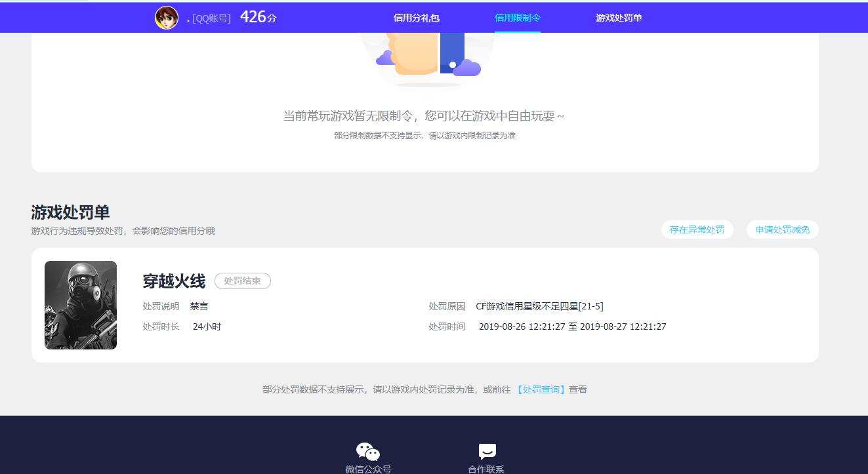Click the punishment reason CF游戏信用星级不足四星[21-5]
Screen dimensions: 868x474
(539, 306)
